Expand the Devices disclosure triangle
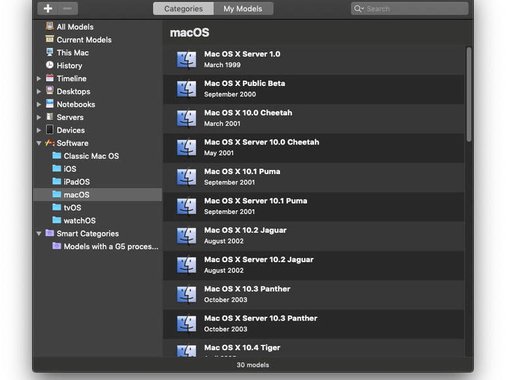Viewport: 506px width, 380px height. [x=39, y=130]
